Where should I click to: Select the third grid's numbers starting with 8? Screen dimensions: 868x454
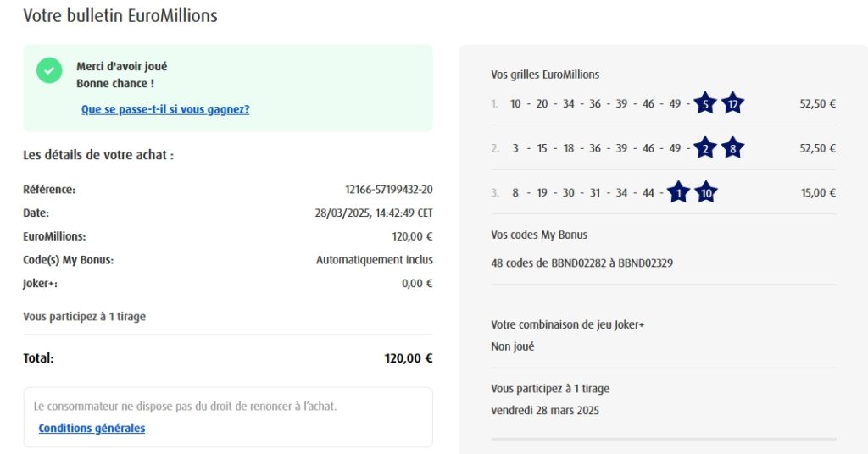tap(582, 192)
